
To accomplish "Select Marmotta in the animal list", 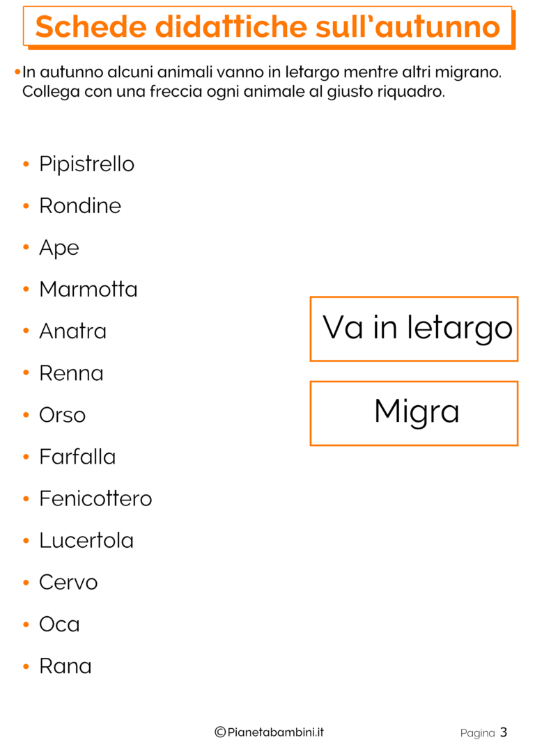I will pos(88,290).
